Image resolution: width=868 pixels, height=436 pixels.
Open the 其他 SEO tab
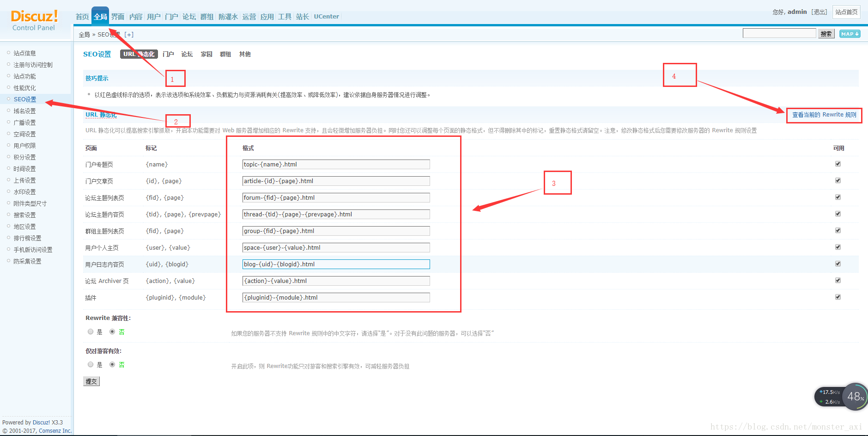pos(245,54)
